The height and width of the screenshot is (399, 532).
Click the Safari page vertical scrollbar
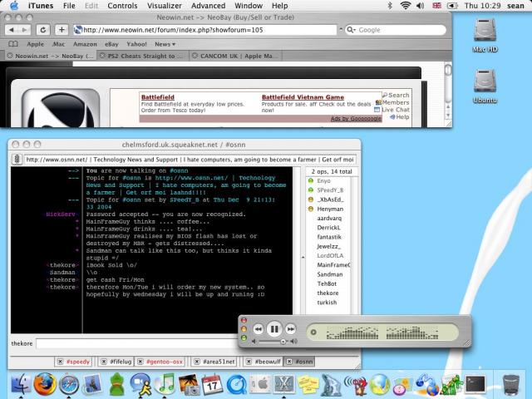448,70
